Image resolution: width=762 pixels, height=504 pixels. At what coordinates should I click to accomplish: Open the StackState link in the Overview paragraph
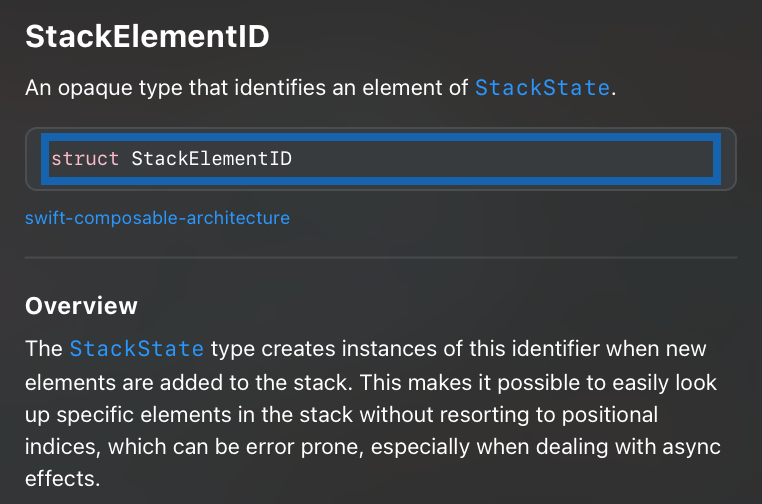click(x=137, y=349)
